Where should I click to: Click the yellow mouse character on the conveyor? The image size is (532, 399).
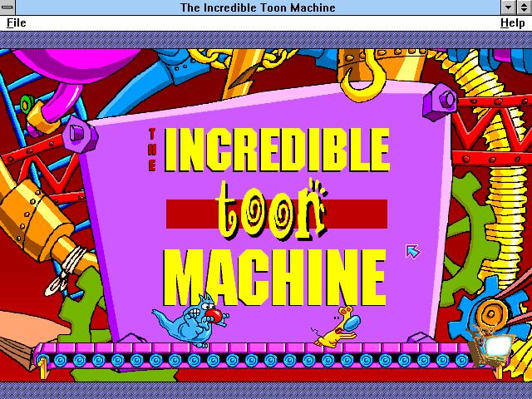[336, 327]
